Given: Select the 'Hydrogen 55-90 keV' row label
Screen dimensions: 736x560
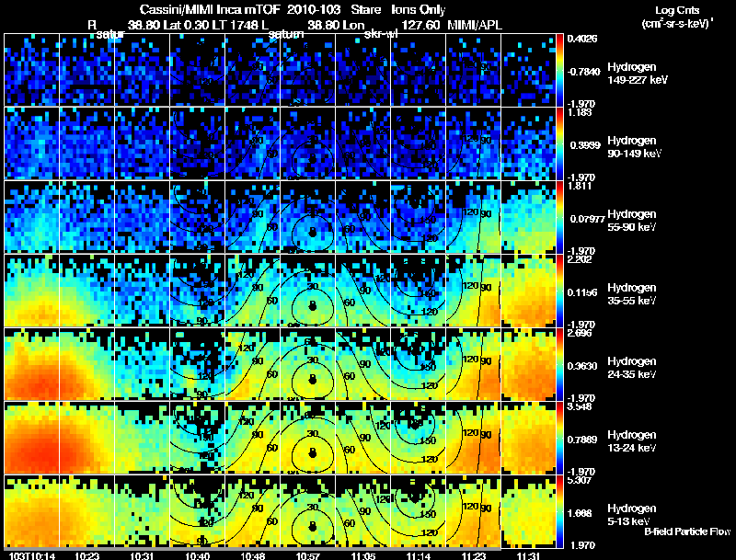Looking at the screenshot, I should pos(632,221).
